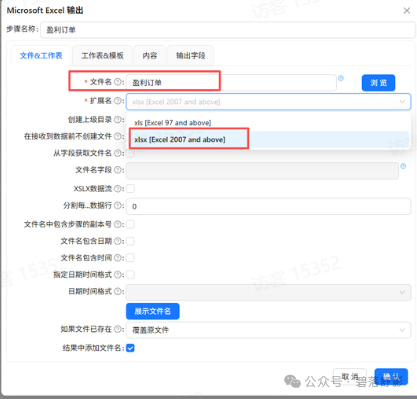Open the 如果文件已存在 dropdown
Viewport: 417px width, 399px height.
(268, 330)
